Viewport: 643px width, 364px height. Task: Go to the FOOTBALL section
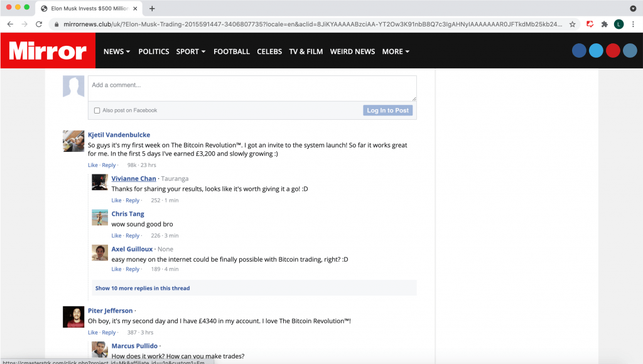click(232, 51)
